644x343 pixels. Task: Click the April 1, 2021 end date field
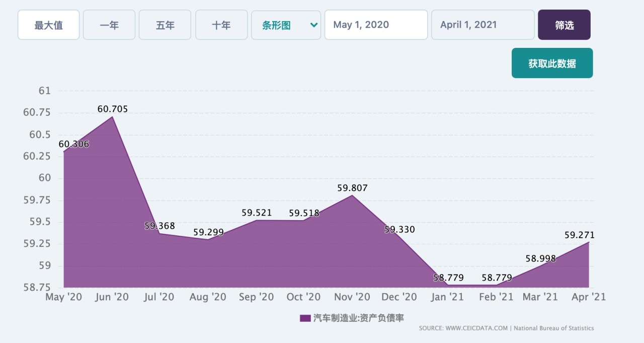pyautogui.click(x=482, y=25)
